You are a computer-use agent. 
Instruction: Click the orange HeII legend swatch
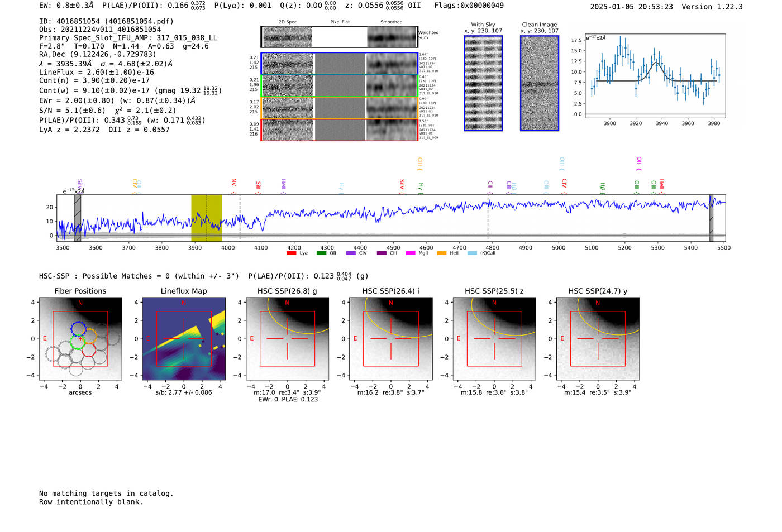tap(442, 253)
